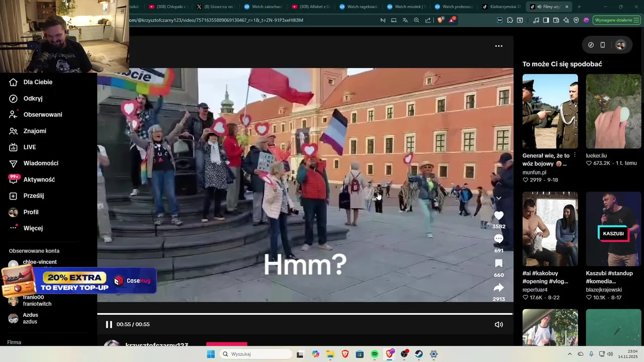This screenshot has height=362, width=644.
Task: Open the profile avatar menu top right
Action: [620, 45]
